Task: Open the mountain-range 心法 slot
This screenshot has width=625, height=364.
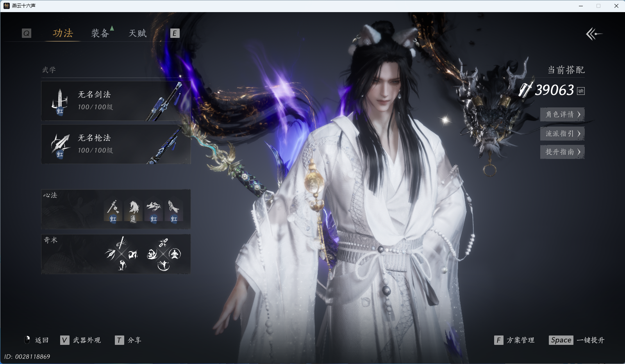Action: tap(154, 211)
